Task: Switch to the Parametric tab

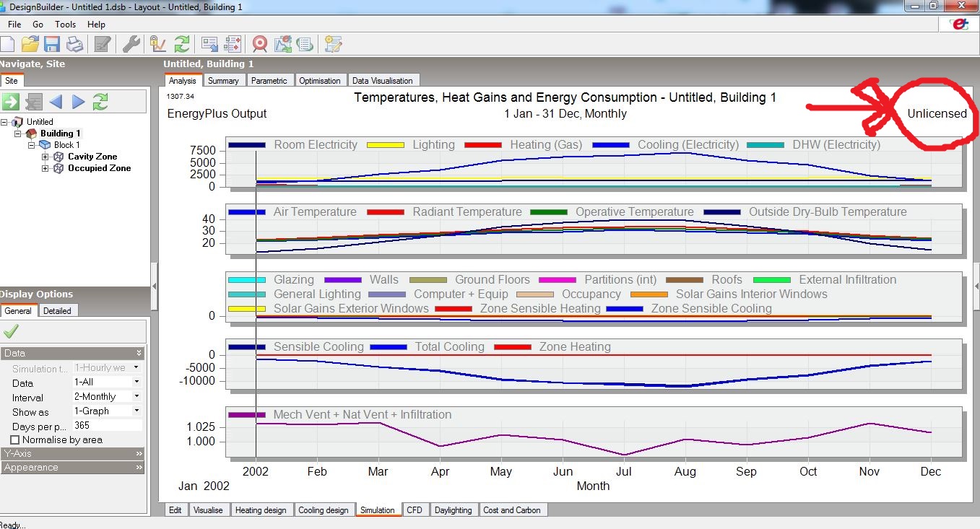Action: click(269, 81)
